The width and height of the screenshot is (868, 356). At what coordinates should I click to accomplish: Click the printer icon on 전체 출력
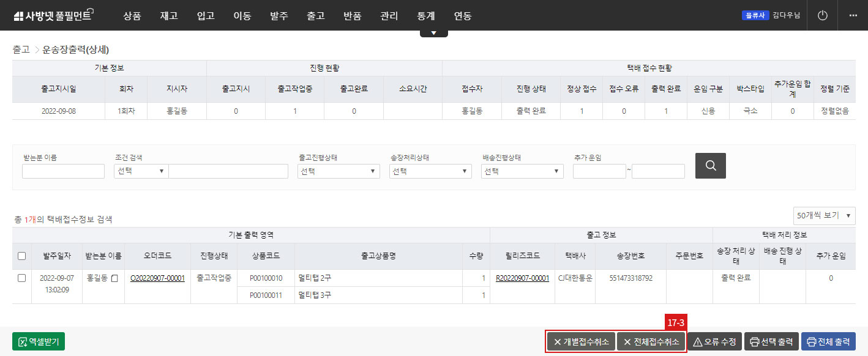[x=810, y=341]
